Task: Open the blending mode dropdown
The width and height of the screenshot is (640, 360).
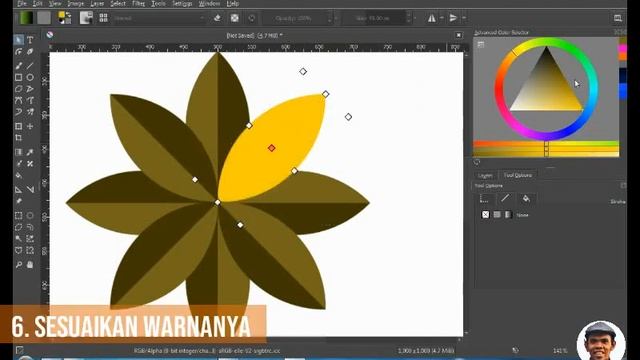Action: click(x=159, y=18)
